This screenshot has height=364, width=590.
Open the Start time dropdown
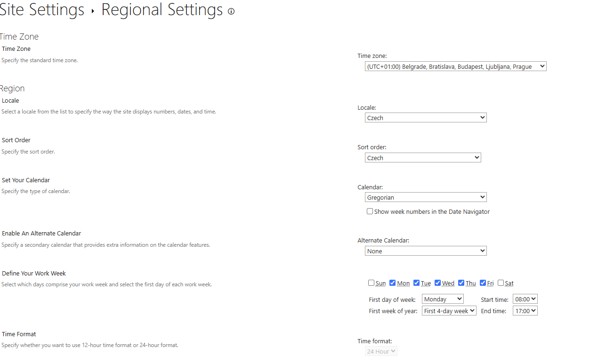click(x=525, y=299)
